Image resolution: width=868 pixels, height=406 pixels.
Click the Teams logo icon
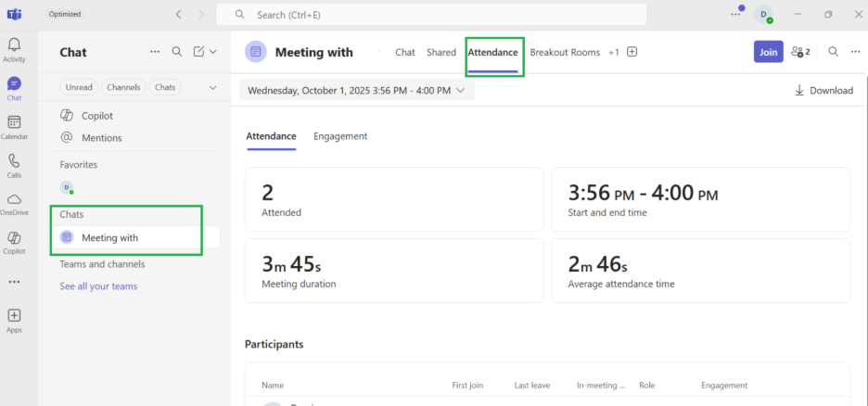[x=14, y=15]
